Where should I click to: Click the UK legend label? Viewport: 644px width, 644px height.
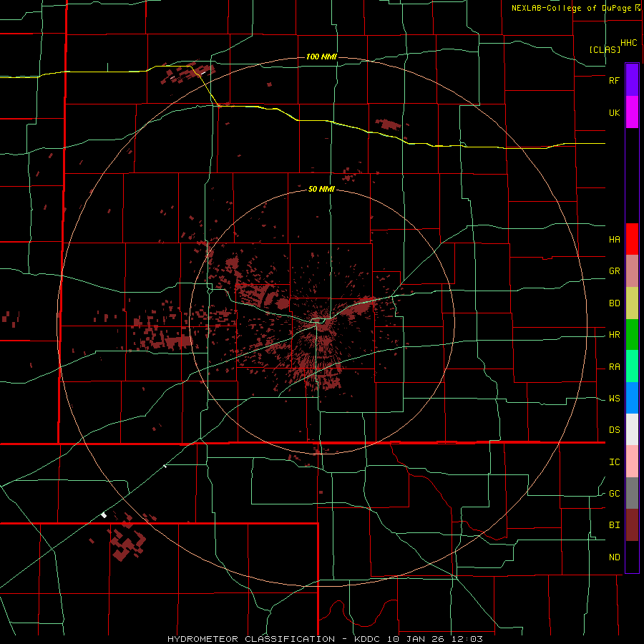(614, 113)
